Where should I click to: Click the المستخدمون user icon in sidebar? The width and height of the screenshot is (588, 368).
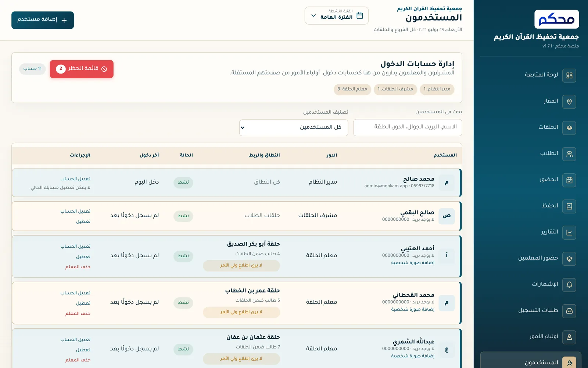(x=569, y=363)
